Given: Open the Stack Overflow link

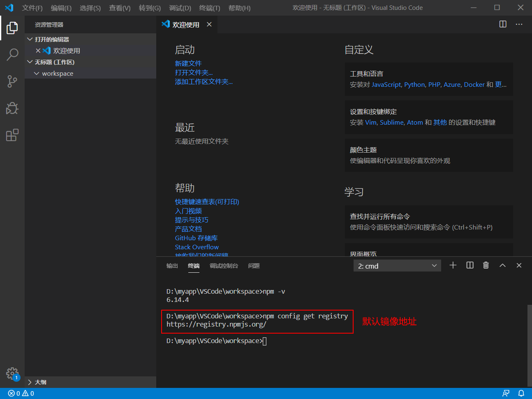Looking at the screenshot, I should (197, 247).
